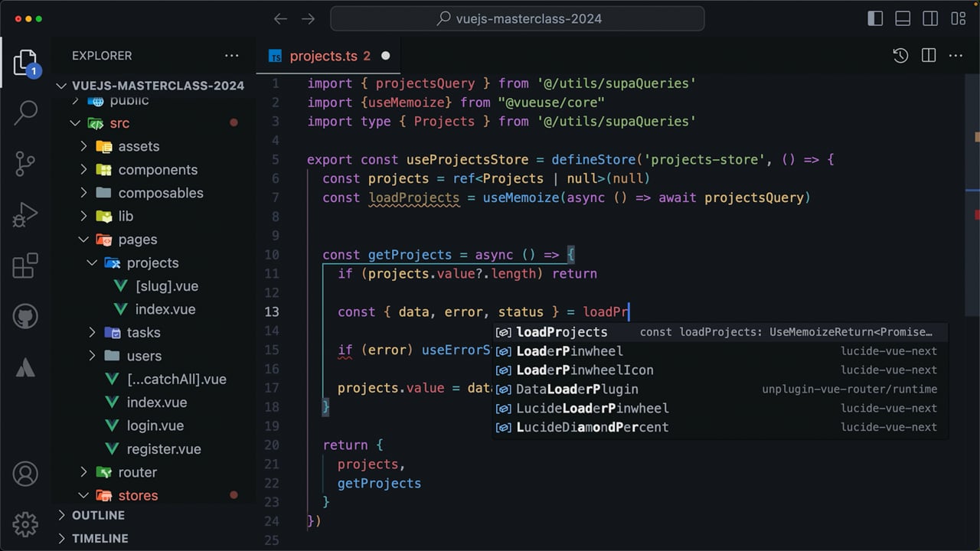Open index.vue directly under the pages folder

153,403
